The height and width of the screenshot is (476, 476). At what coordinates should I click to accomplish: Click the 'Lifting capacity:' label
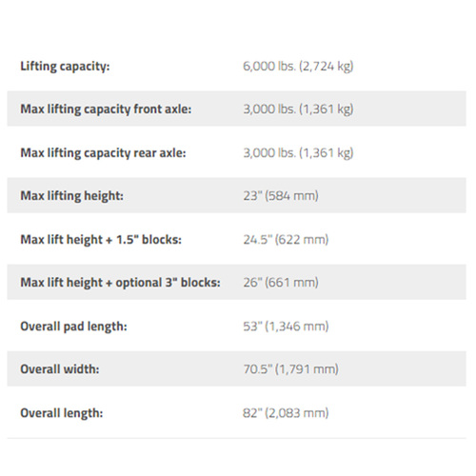tap(65, 67)
